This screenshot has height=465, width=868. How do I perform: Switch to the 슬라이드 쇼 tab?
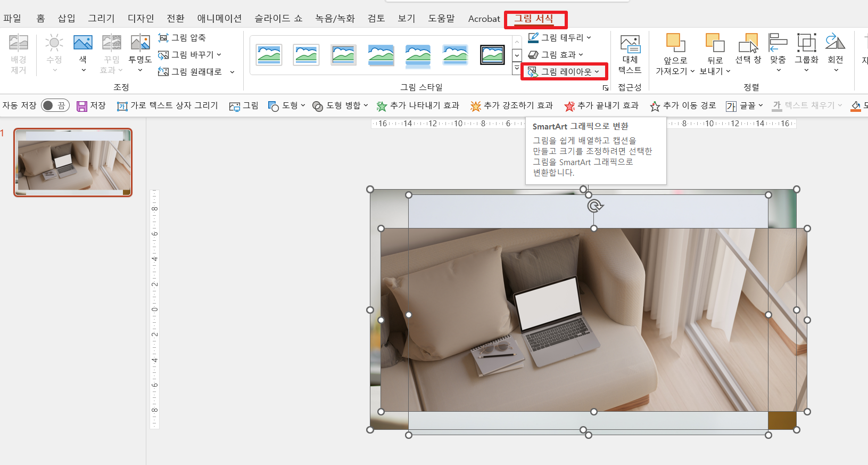278,19
